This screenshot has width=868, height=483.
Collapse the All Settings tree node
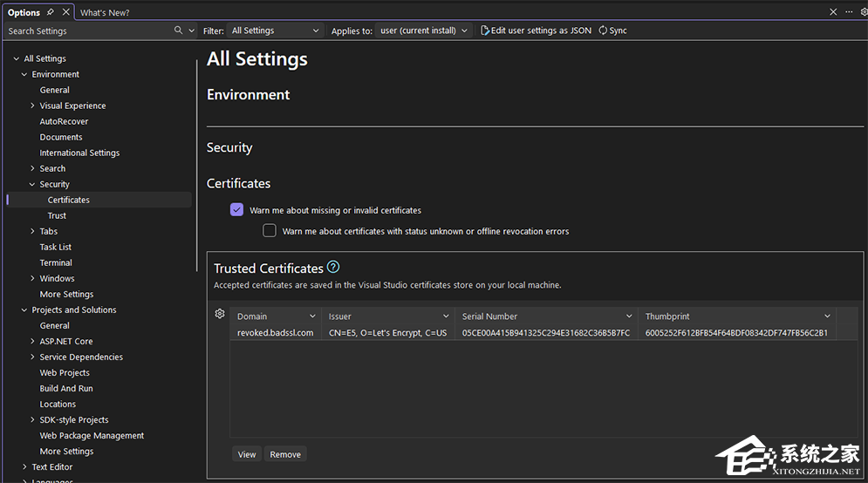(16, 58)
